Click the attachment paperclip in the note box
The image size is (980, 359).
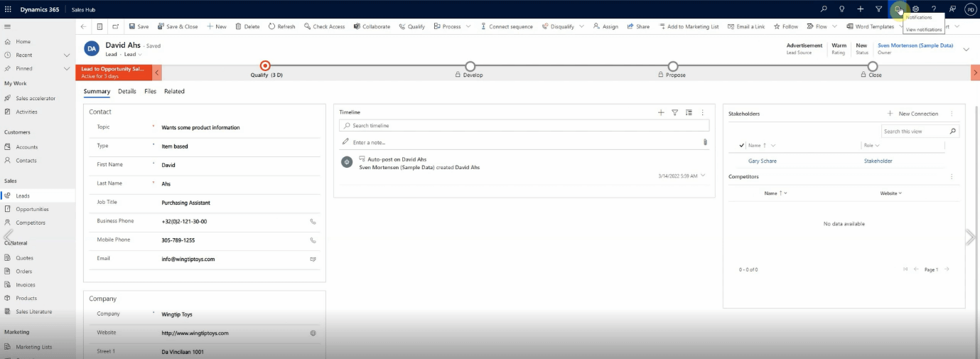pos(705,142)
